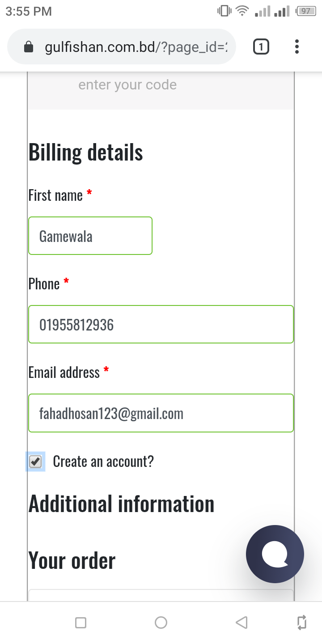The image size is (322, 644).
Task: Tap the chat bubble widget icon
Action: 275,554
